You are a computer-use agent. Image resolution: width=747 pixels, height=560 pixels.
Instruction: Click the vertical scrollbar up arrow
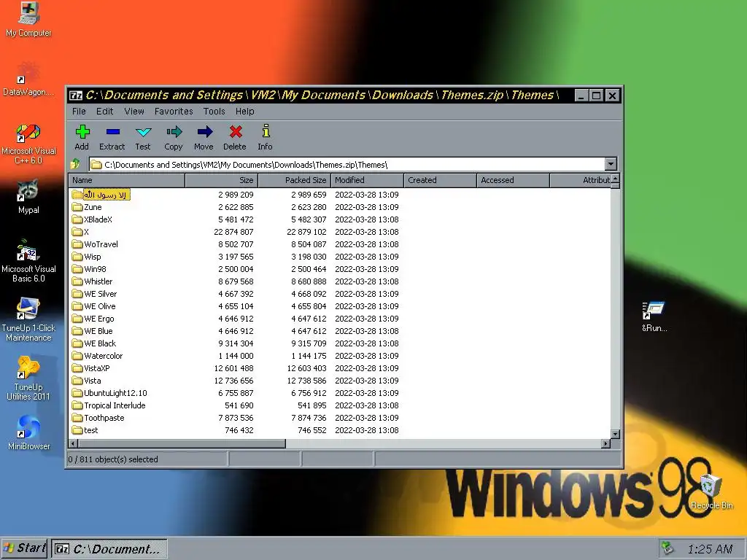click(616, 179)
